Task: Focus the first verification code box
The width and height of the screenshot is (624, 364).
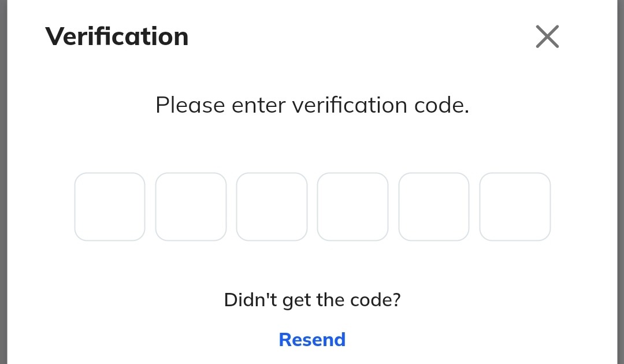Action: click(x=110, y=206)
